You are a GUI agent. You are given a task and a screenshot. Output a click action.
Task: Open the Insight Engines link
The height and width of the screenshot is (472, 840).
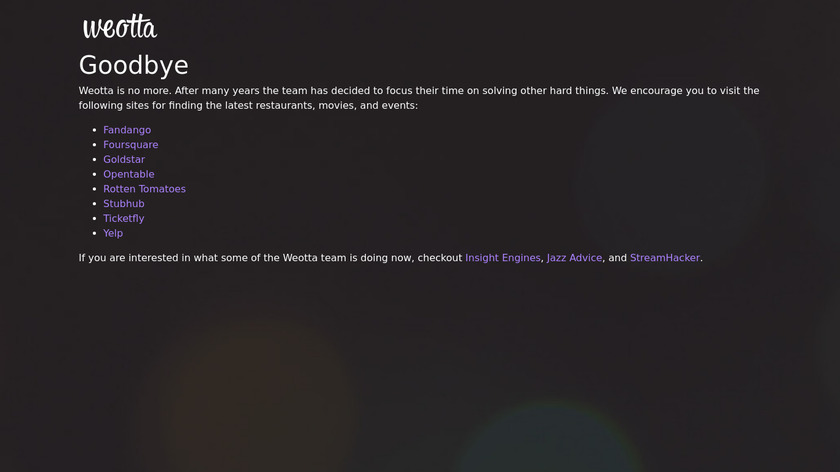[x=502, y=258]
